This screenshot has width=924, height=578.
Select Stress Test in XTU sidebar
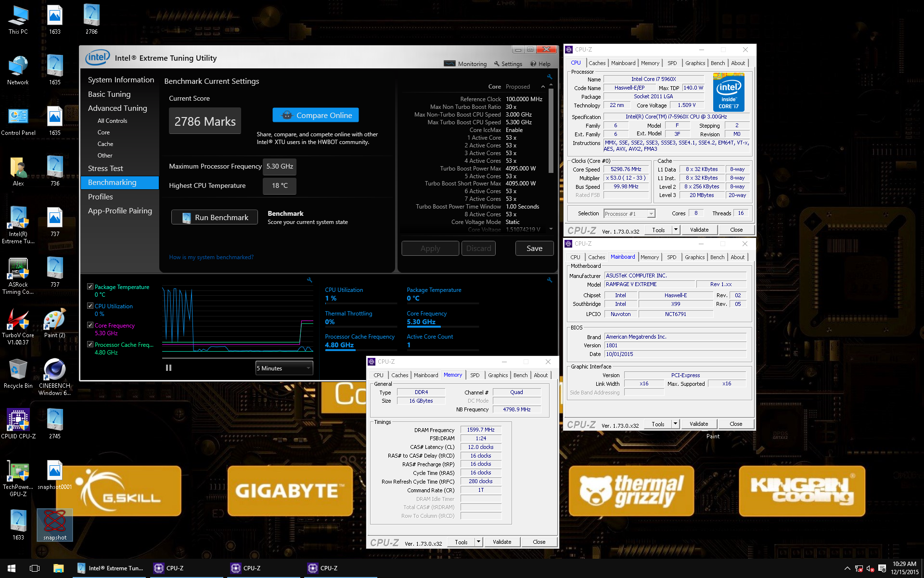coord(105,169)
